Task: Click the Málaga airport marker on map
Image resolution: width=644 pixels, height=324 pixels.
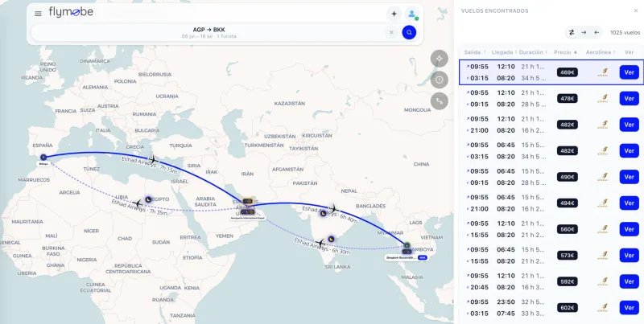Action: pos(43,157)
